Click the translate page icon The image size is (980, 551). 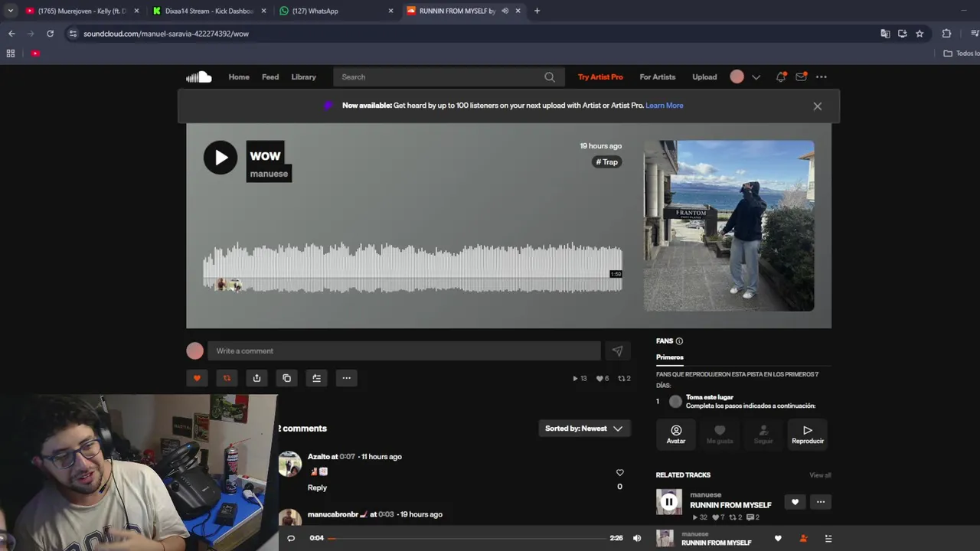pyautogui.click(x=885, y=34)
